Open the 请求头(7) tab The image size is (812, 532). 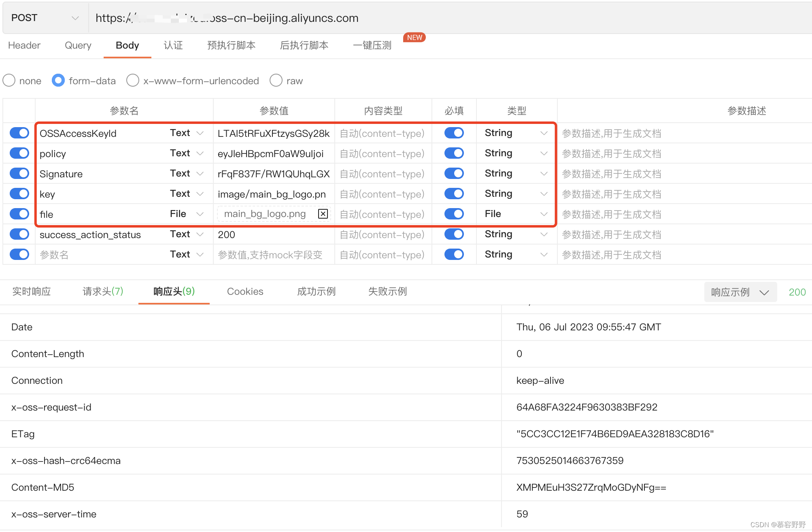point(103,292)
